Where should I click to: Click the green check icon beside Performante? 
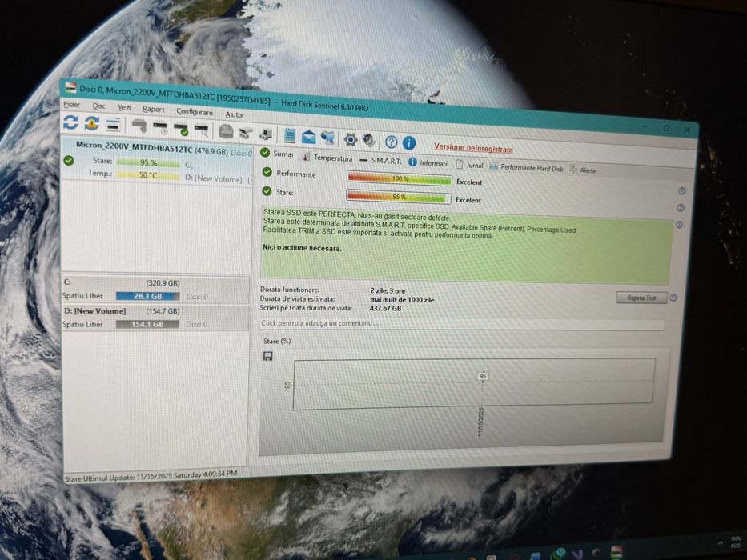267,171
